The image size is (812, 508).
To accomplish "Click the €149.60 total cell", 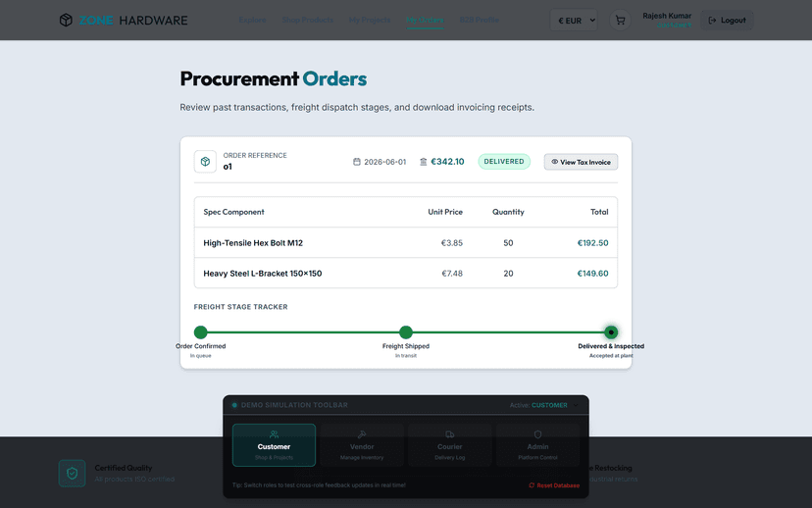I will click(x=593, y=274).
